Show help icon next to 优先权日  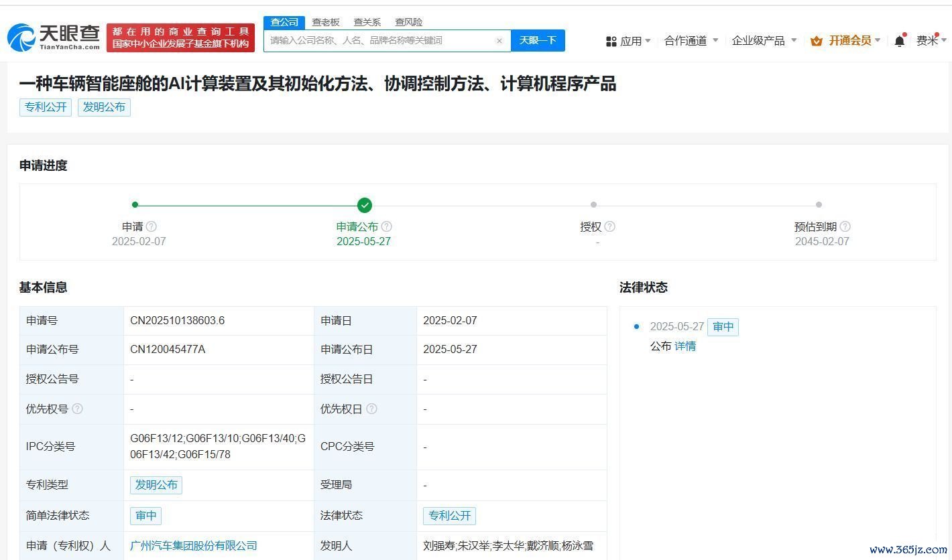click(x=371, y=409)
